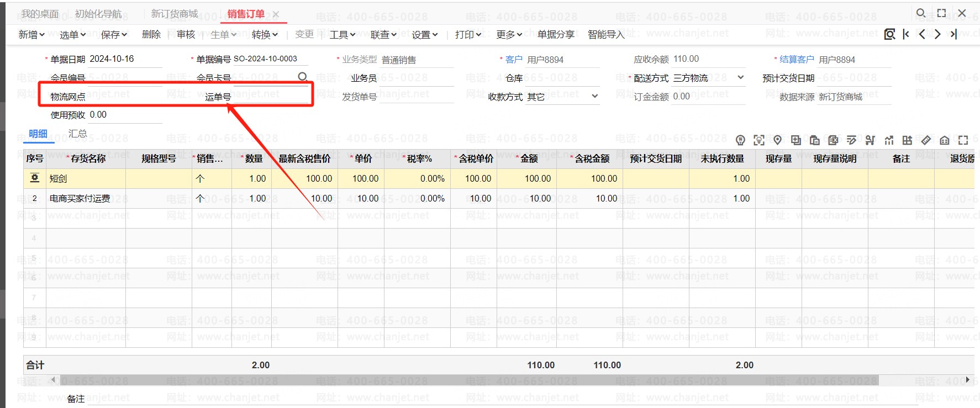
Task: Click the warehouse house icon above the grid
Action: point(945,140)
